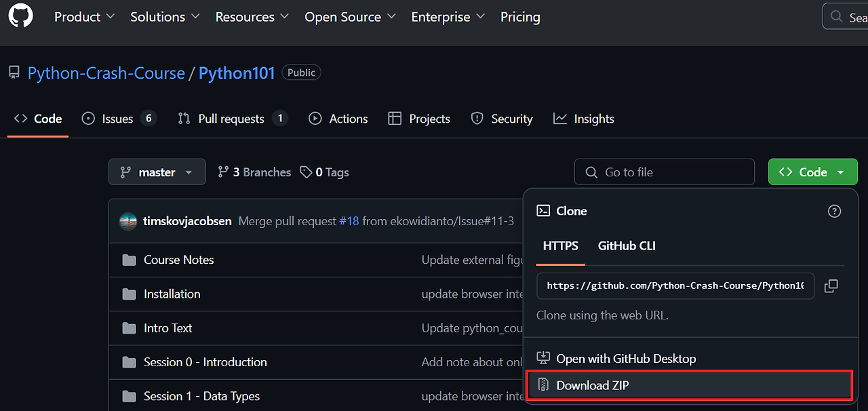868x411 pixels.
Task: Copy the clone URL to clipboard
Action: pyautogui.click(x=831, y=286)
